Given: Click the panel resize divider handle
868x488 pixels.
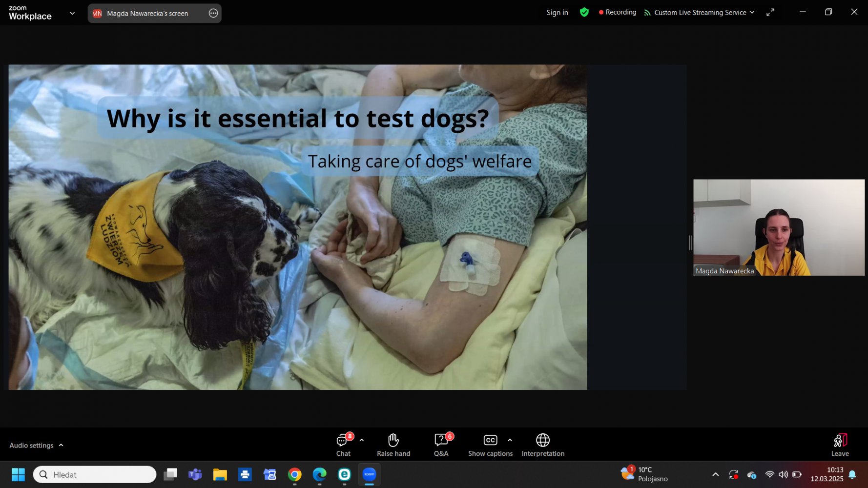Looking at the screenshot, I should click(x=690, y=243).
